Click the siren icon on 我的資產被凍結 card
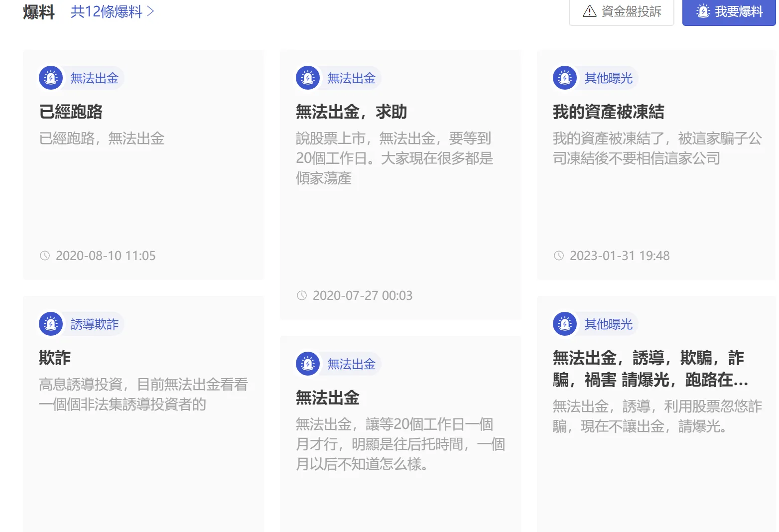This screenshot has width=779, height=532. click(x=565, y=78)
